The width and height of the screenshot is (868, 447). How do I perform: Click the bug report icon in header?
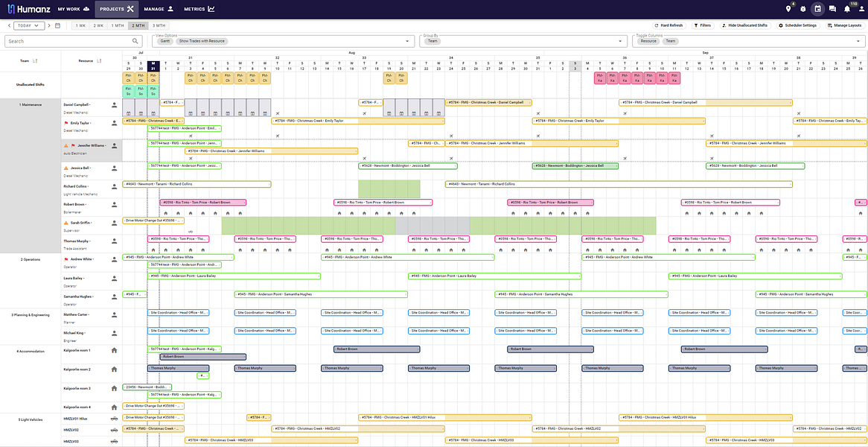(803, 9)
